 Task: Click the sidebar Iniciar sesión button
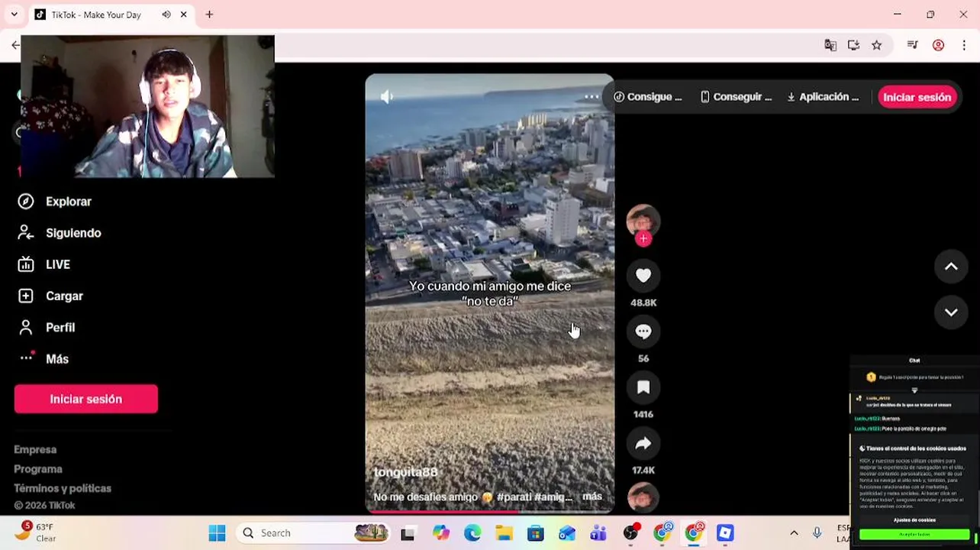[x=86, y=399]
